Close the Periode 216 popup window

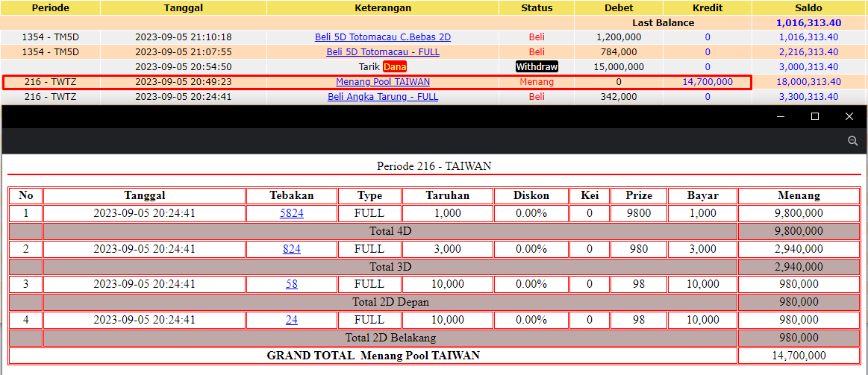point(849,117)
